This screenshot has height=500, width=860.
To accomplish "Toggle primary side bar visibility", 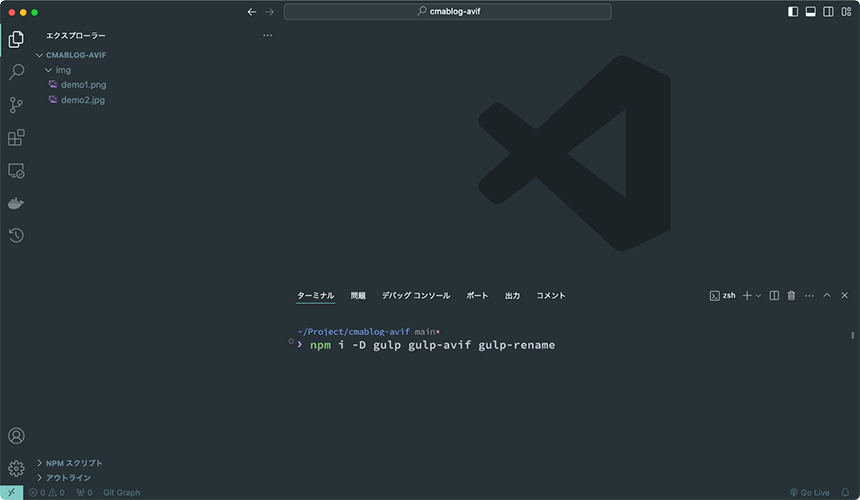I will point(793,12).
